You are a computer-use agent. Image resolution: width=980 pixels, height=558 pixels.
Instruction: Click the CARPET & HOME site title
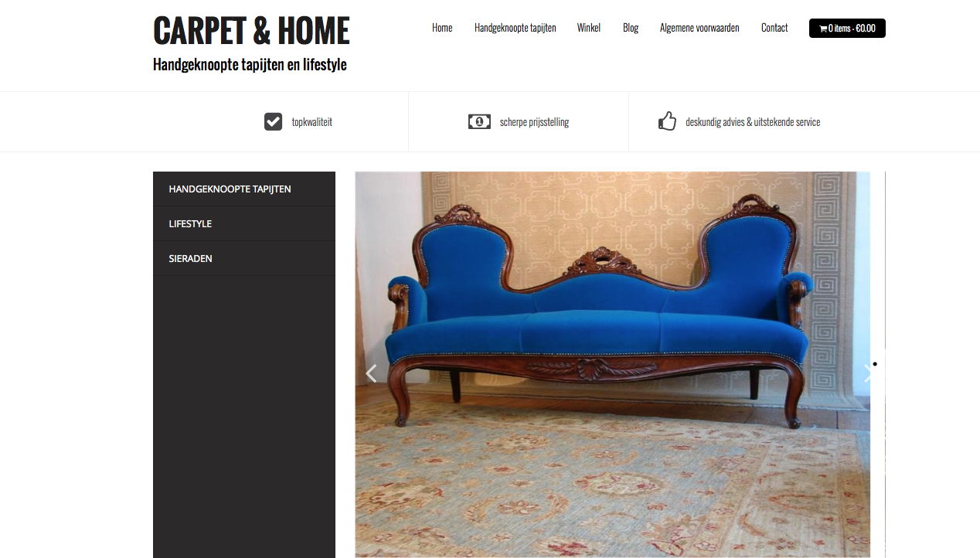251,31
